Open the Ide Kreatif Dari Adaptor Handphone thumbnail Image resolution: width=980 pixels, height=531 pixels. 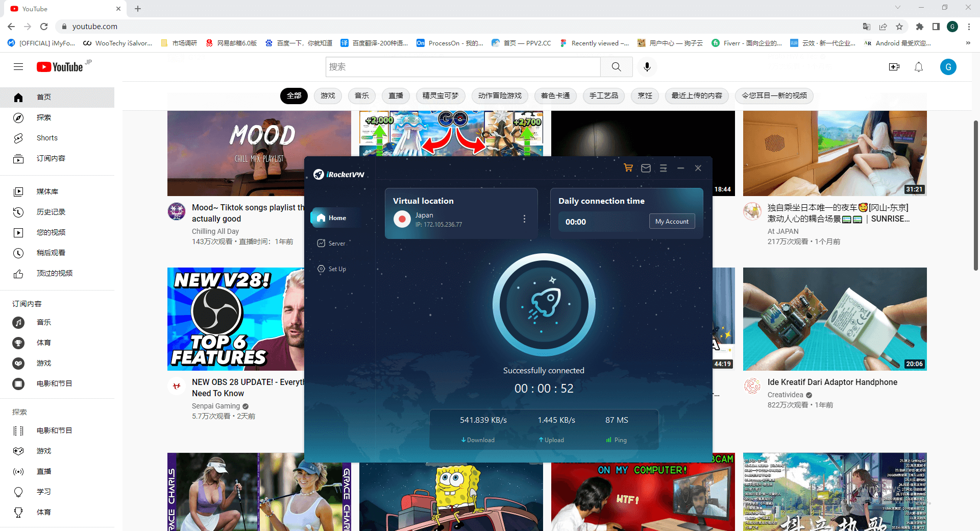835,319
